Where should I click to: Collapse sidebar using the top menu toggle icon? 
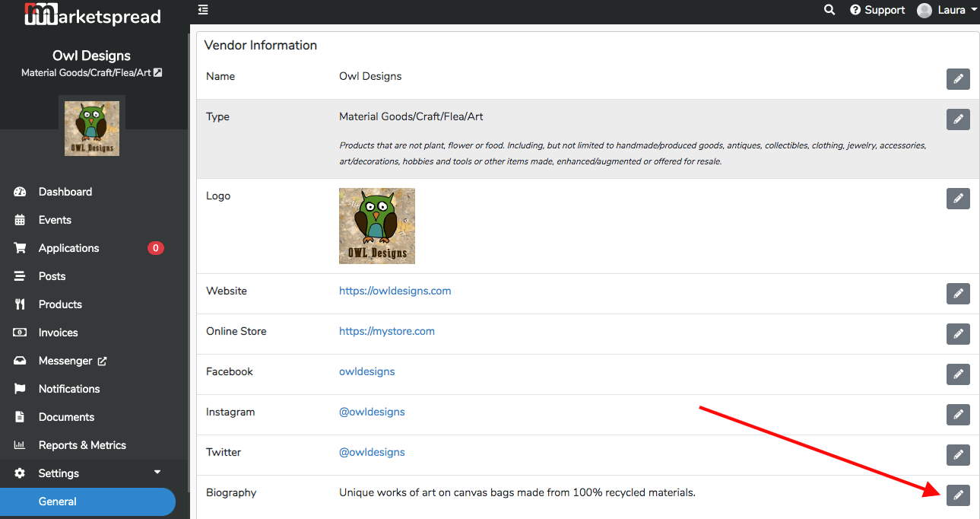coord(203,10)
